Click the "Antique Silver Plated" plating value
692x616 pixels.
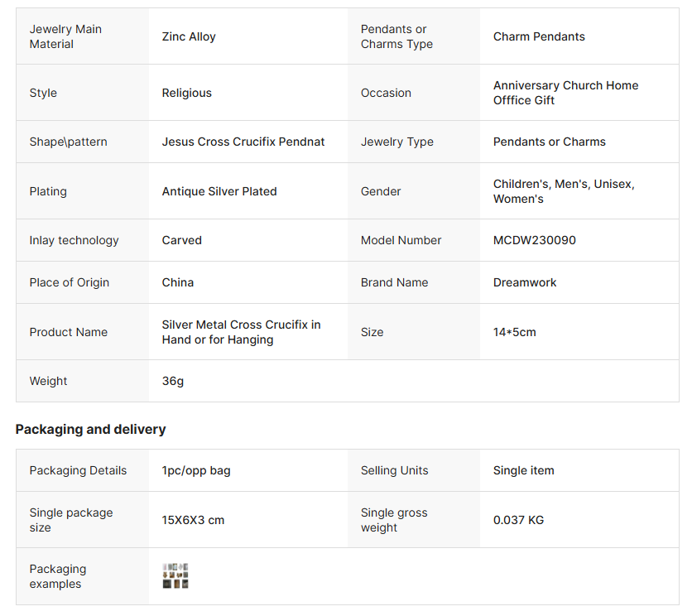[x=219, y=191]
